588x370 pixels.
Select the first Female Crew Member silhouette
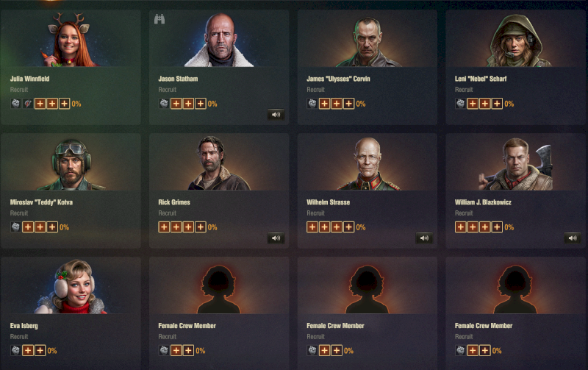pos(219,288)
